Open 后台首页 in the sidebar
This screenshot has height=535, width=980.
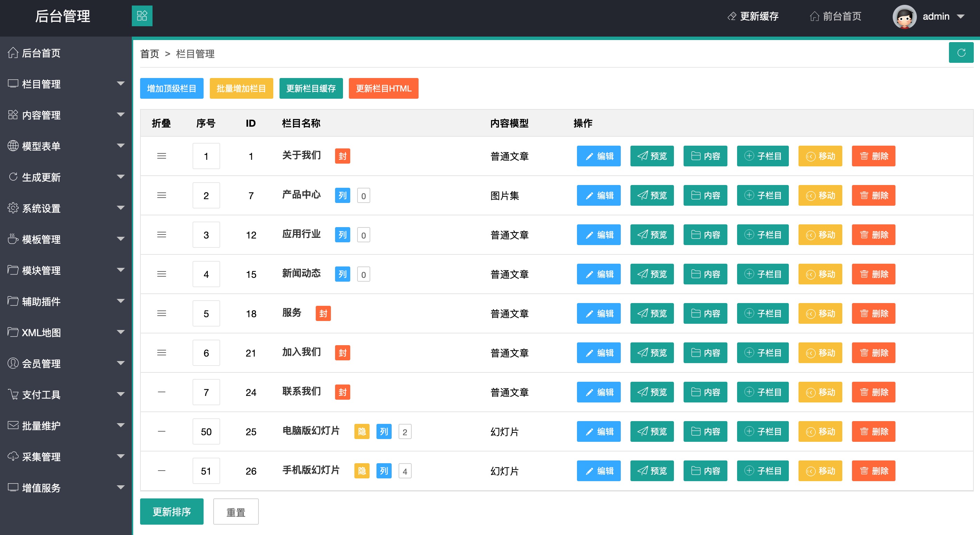[x=41, y=53]
